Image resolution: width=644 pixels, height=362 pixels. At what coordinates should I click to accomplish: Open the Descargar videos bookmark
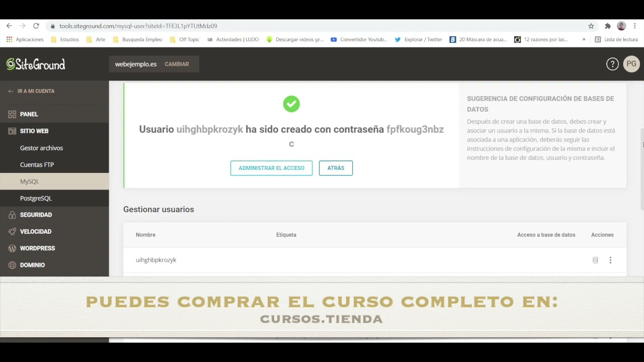click(295, 39)
